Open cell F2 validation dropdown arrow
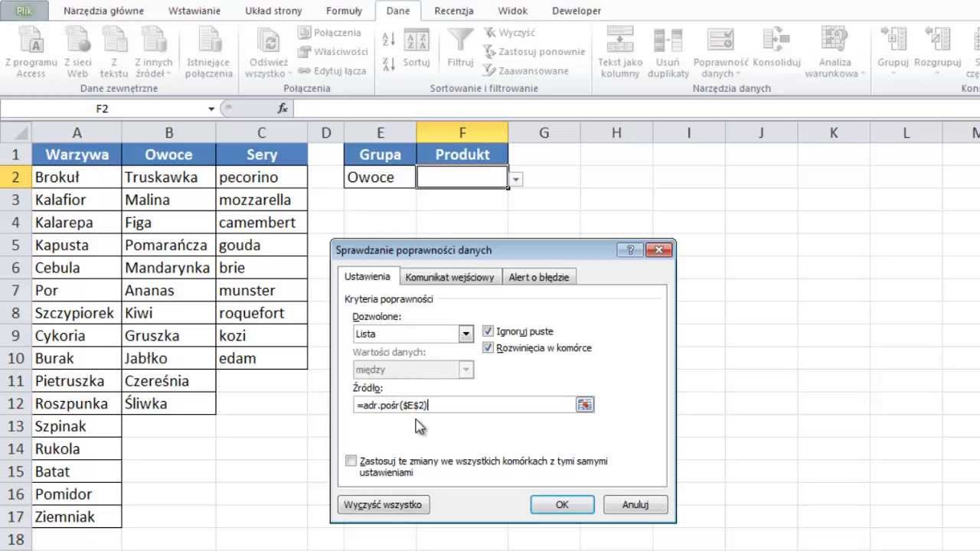The height and width of the screenshot is (551, 980). (517, 179)
